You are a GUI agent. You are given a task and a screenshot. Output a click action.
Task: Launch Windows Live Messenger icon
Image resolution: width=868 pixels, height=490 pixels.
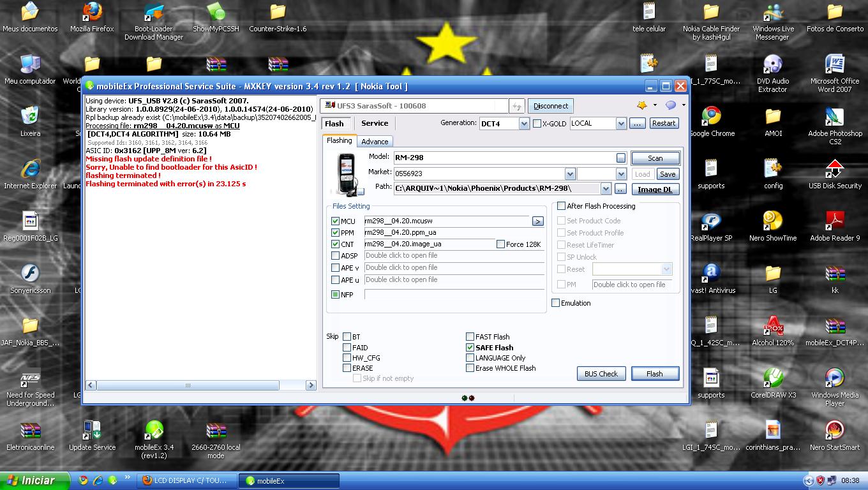pyautogui.click(x=773, y=11)
